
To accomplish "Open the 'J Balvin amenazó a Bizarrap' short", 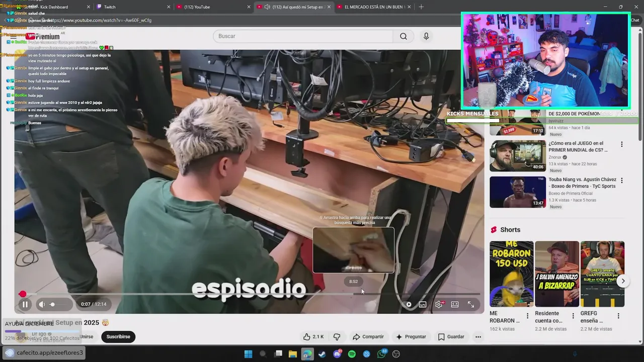I will pyautogui.click(x=557, y=274).
